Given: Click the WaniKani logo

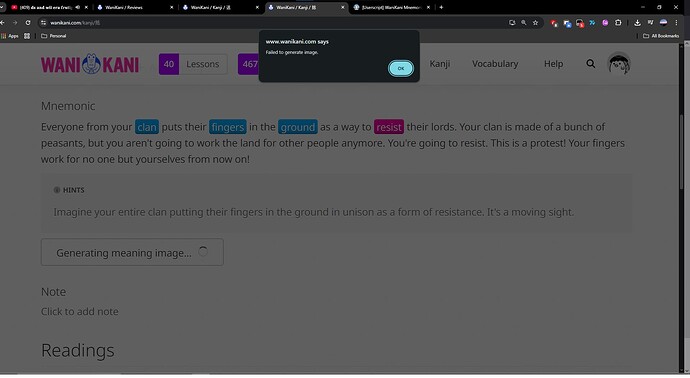Looking at the screenshot, I should click(90, 64).
